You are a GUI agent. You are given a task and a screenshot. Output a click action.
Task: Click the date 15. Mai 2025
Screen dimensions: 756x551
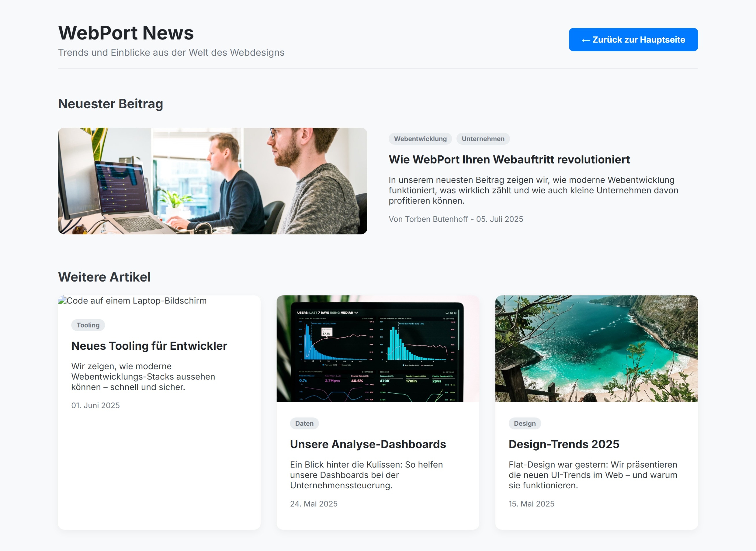[531, 504]
